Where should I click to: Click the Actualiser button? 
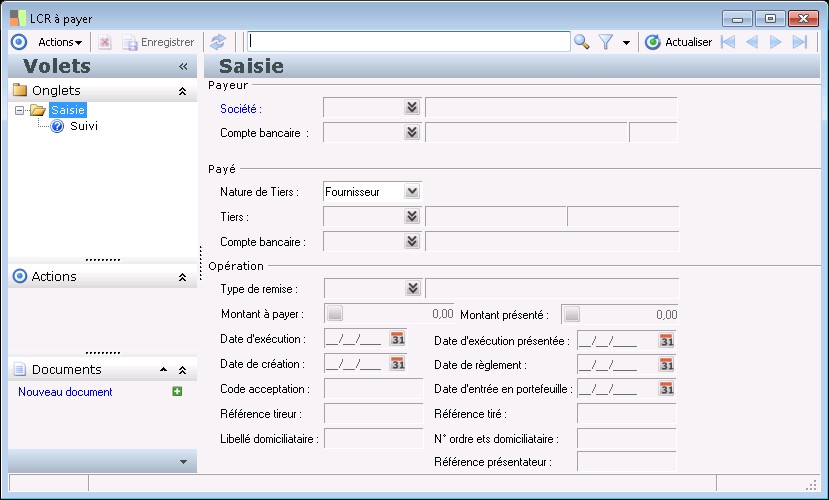pos(679,42)
